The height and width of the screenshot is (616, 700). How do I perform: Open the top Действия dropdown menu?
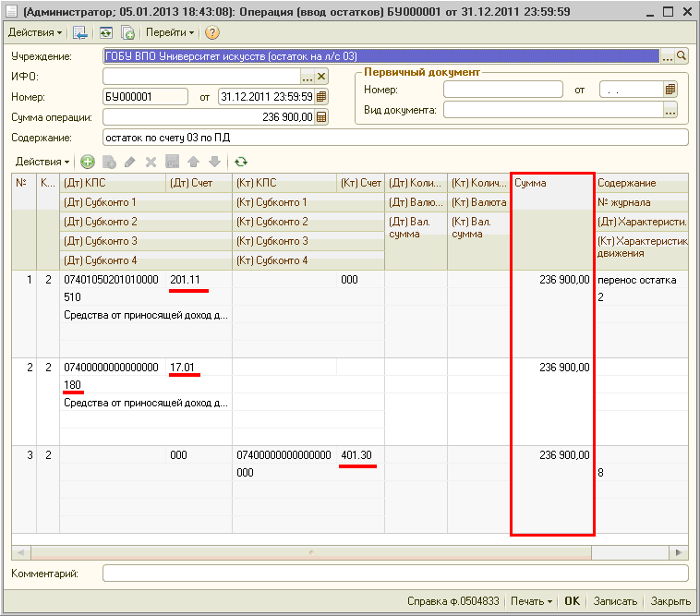pyautogui.click(x=35, y=32)
